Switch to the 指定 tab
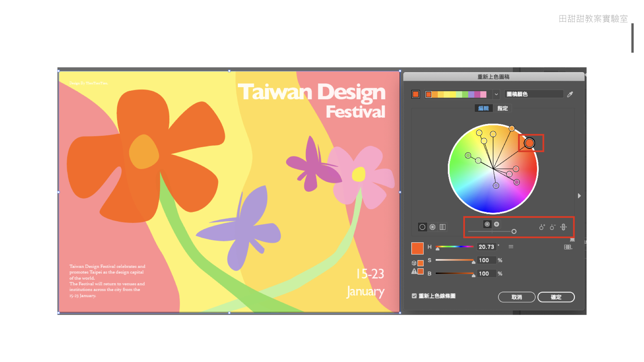 [x=502, y=108]
